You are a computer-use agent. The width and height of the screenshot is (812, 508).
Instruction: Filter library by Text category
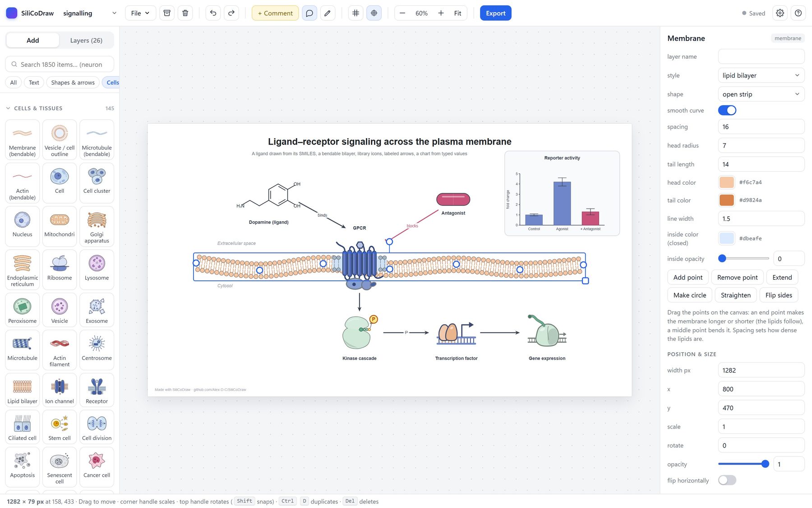(34, 82)
